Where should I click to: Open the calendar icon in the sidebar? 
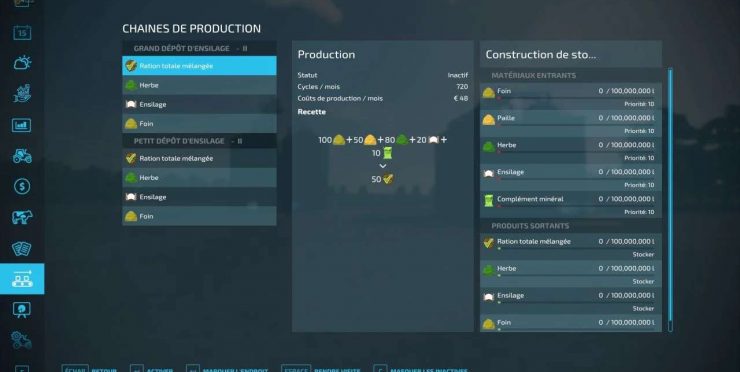(x=22, y=33)
